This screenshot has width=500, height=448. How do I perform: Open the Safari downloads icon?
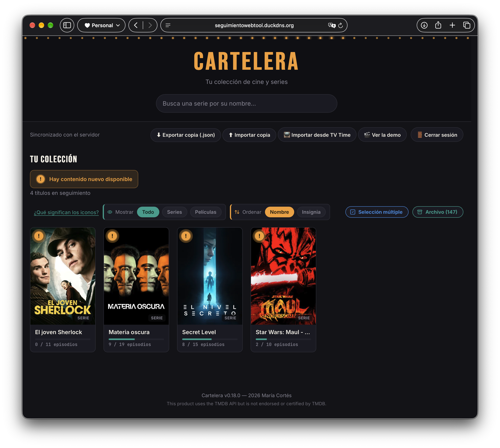(x=424, y=25)
